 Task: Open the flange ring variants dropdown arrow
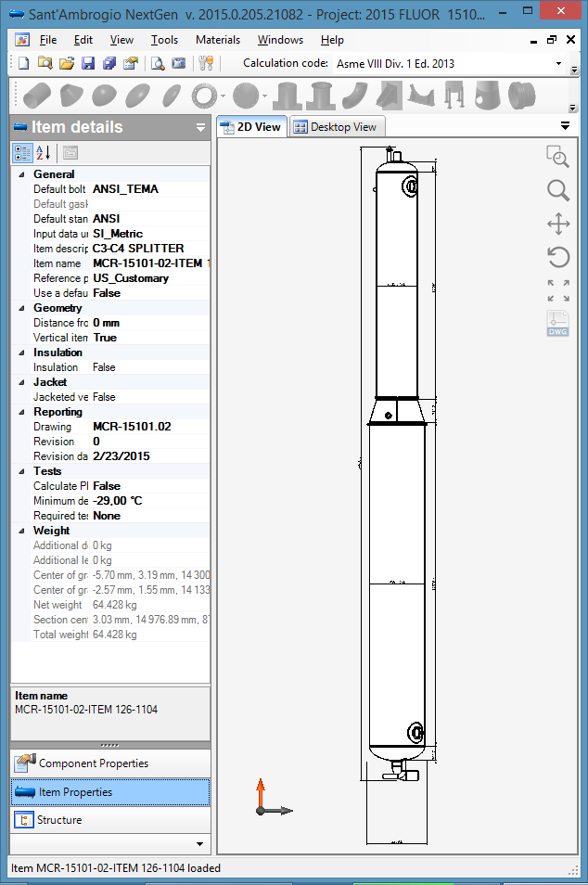(223, 96)
